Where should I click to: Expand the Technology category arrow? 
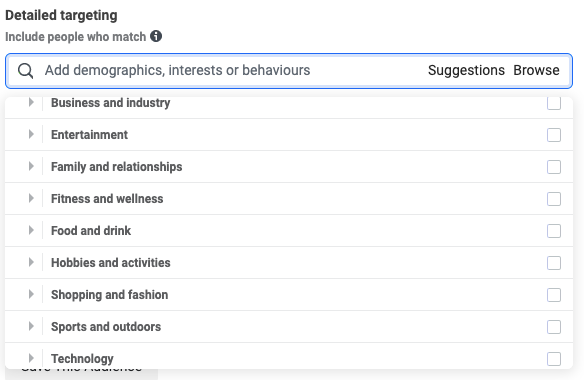click(x=31, y=358)
